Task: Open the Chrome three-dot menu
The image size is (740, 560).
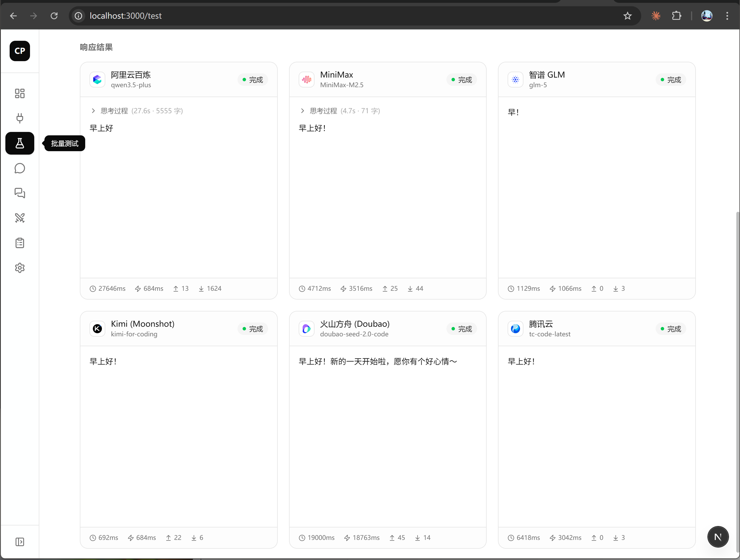Action: point(727,16)
